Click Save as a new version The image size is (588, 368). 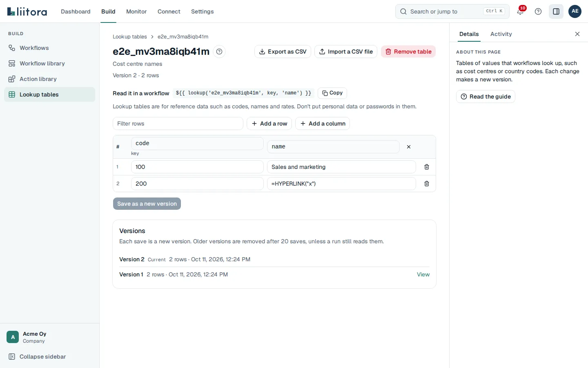click(147, 204)
